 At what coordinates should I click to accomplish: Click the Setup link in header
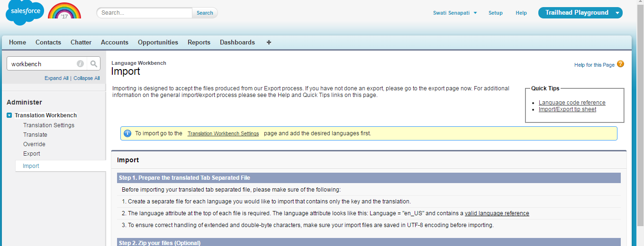click(x=496, y=13)
